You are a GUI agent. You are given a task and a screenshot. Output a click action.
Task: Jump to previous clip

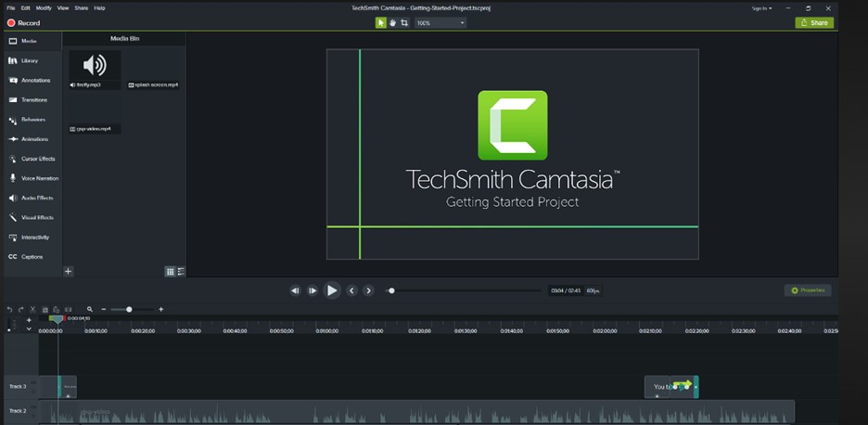point(351,290)
